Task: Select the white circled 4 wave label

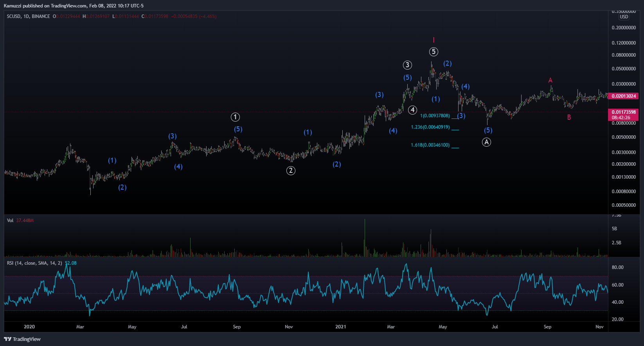Action: [412, 110]
